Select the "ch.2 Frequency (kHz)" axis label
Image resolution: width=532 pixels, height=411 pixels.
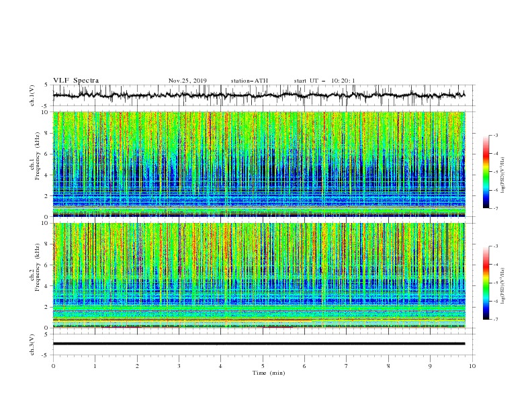pyautogui.click(x=35, y=267)
